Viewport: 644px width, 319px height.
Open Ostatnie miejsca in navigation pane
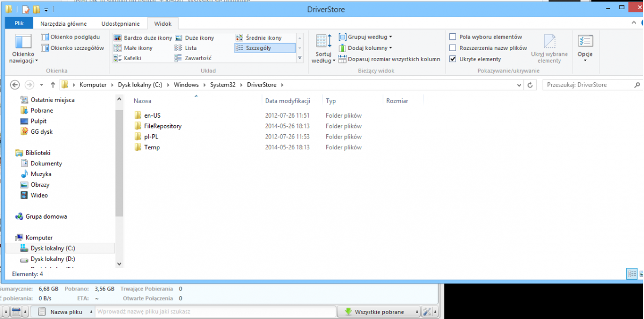(x=52, y=100)
